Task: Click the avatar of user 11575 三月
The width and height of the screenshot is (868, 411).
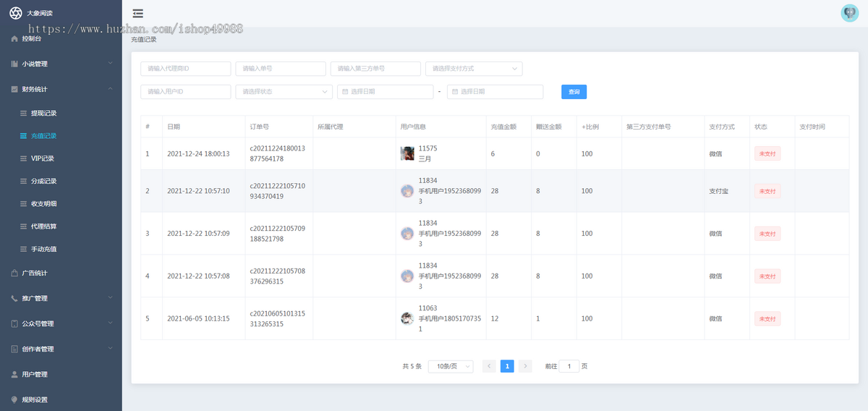Action: [407, 153]
